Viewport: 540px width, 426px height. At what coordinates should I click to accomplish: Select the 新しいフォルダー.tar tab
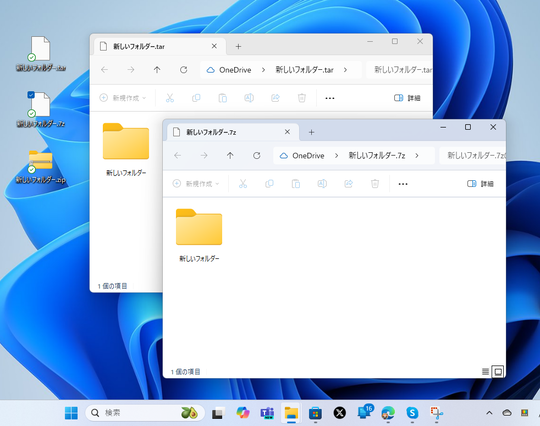tap(158, 46)
